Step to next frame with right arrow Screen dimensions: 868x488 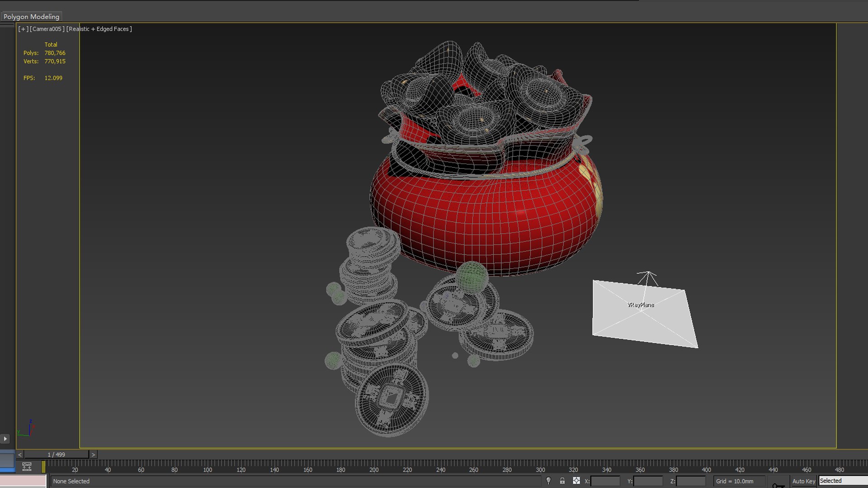pos(93,455)
